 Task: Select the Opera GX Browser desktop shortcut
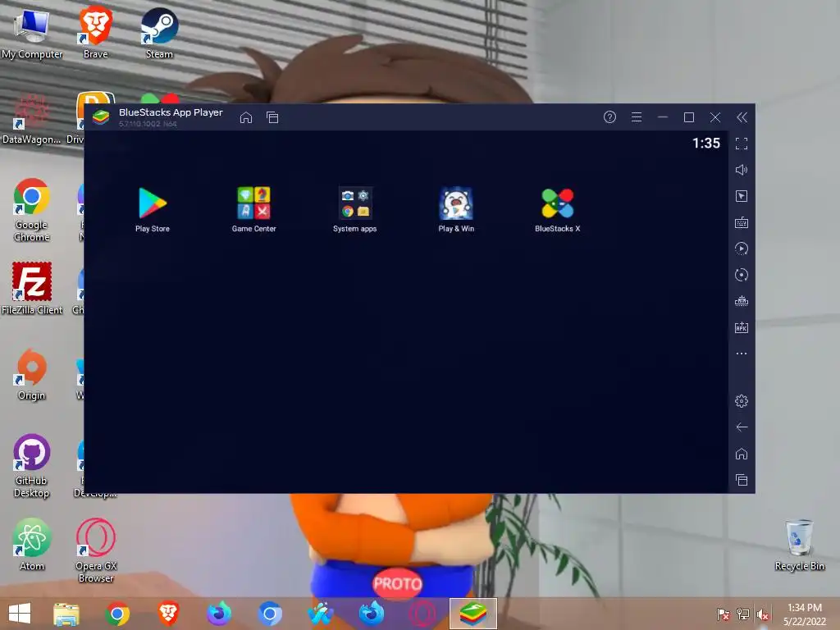pos(96,550)
